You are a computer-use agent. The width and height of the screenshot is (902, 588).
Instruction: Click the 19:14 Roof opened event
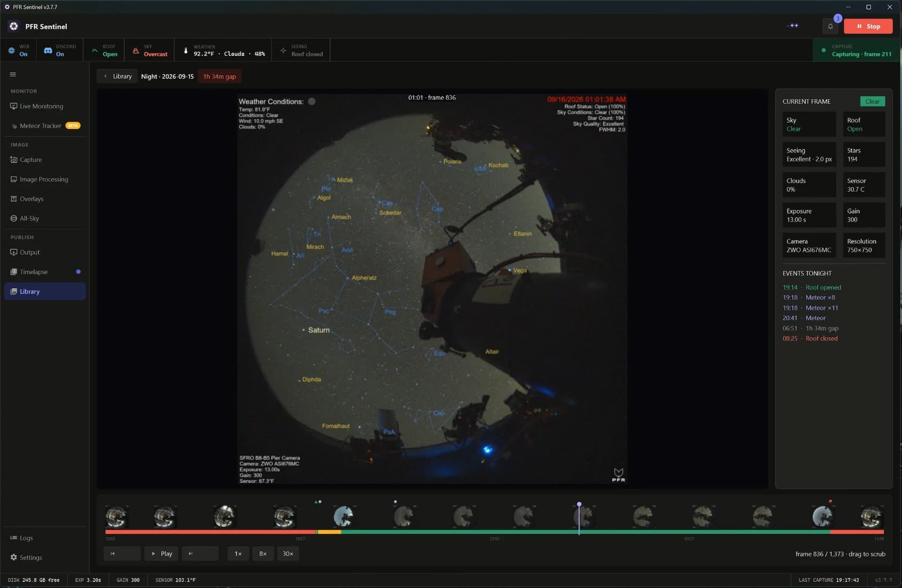[812, 287]
